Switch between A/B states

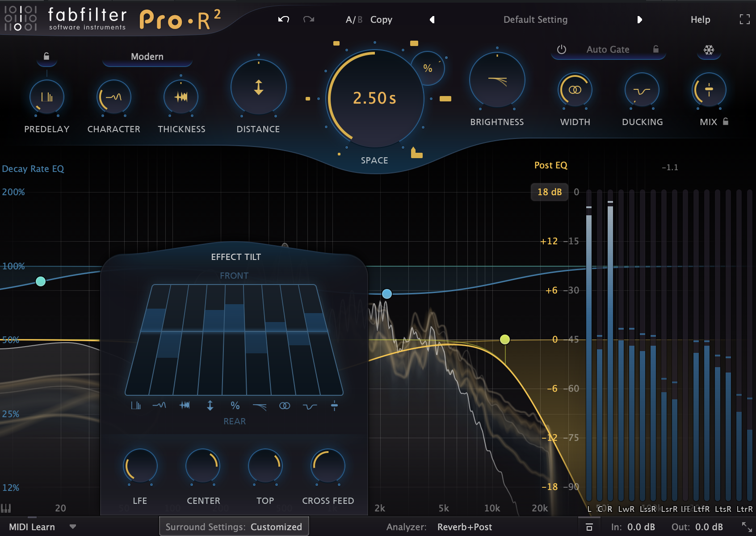point(353,20)
